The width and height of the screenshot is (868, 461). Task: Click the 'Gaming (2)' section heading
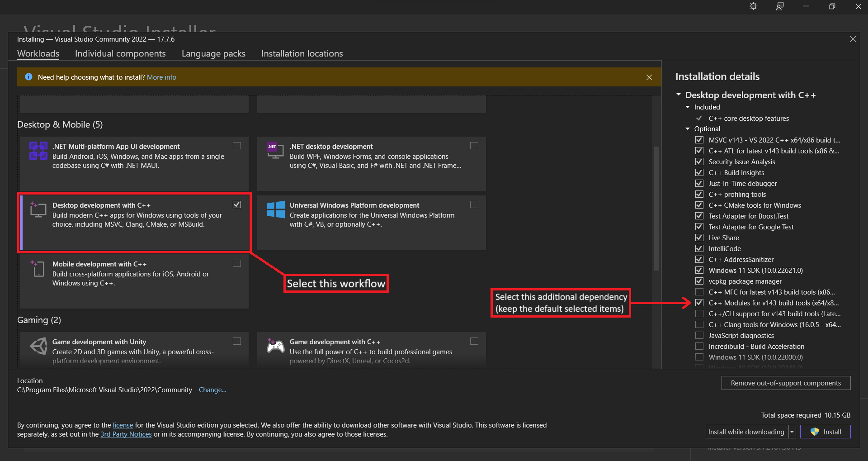(x=39, y=320)
